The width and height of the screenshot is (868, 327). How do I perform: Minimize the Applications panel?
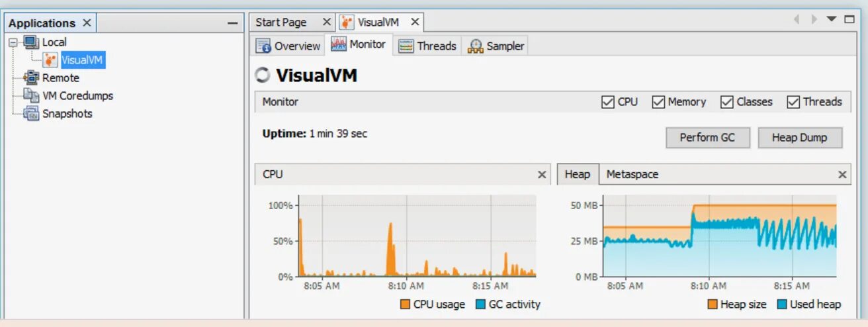[232, 23]
